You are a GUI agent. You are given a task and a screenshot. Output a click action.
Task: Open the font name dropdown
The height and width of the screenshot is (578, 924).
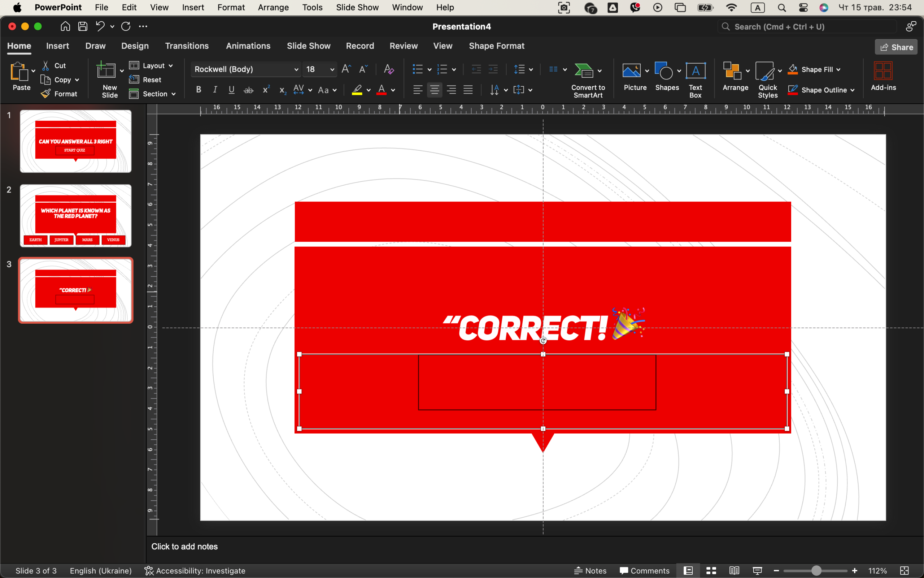click(296, 69)
